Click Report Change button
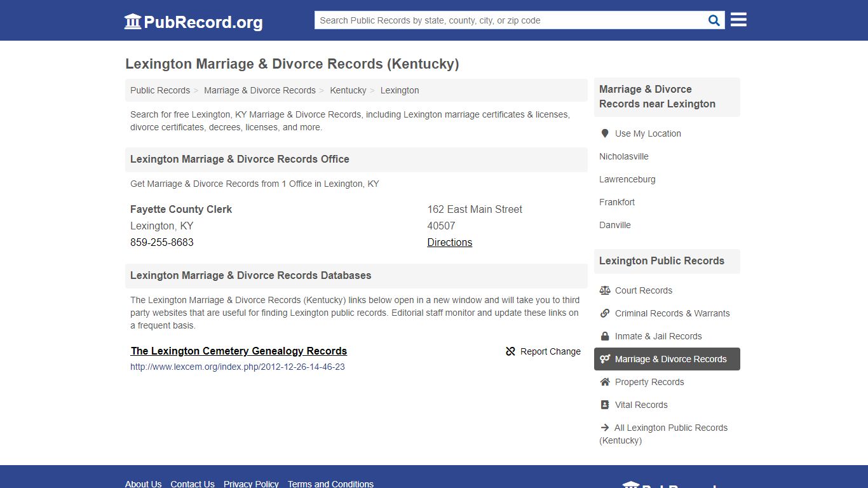Screen dimensions: 868x488 pyautogui.click(x=543, y=351)
